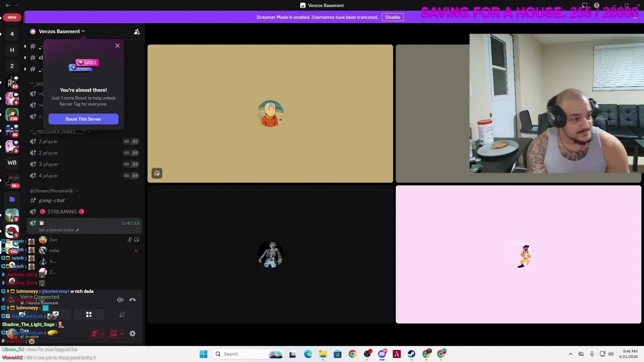The image size is (644, 362).
Task: Click the Boost This Server button
Action: pyautogui.click(x=84, y=119)
